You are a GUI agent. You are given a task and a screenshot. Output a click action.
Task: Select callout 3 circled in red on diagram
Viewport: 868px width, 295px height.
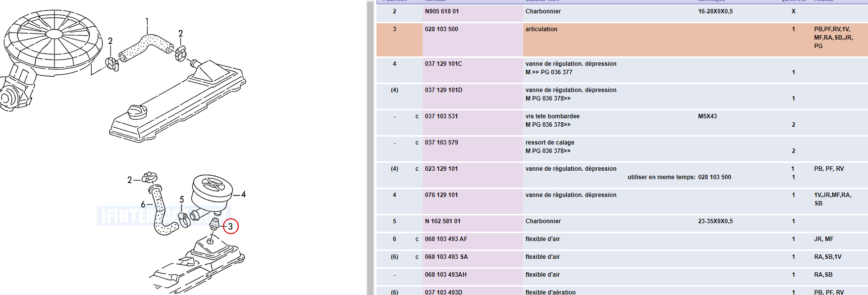(230, 226)
